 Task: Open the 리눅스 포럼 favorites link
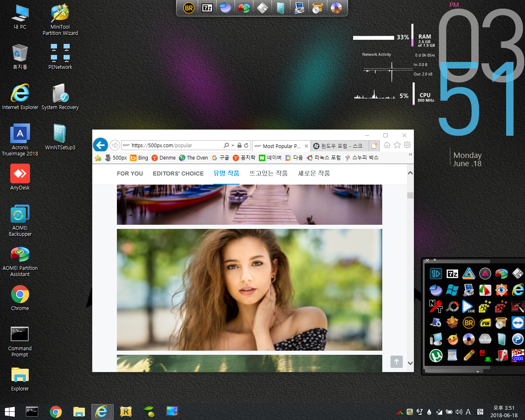click(324, 158)
